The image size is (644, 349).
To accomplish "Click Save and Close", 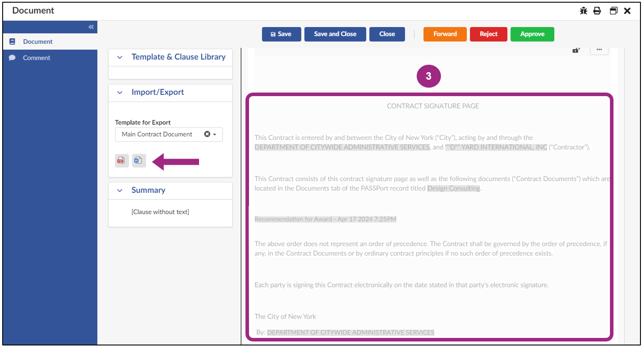I will click(335, 34).
